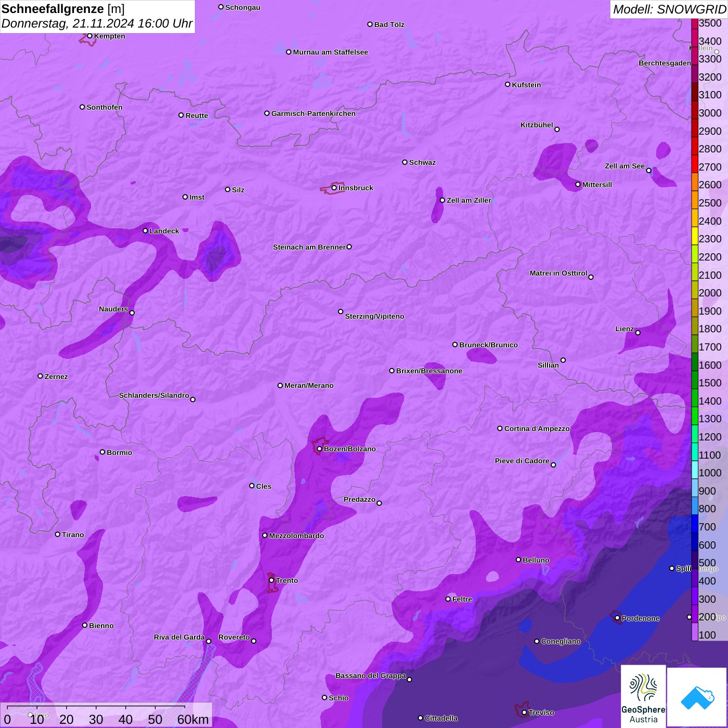Click the 2300 m yellow legend swatch
Screen dimensions: 728x728
pyautogui.click(x=695, y=235)
